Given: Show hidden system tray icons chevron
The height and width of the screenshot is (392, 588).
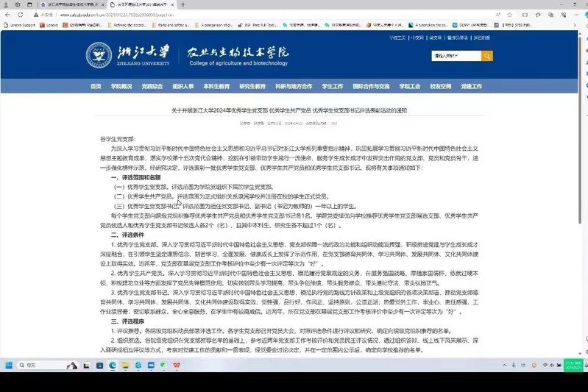Looking at the screenshot, I should (x=504, y=365).
